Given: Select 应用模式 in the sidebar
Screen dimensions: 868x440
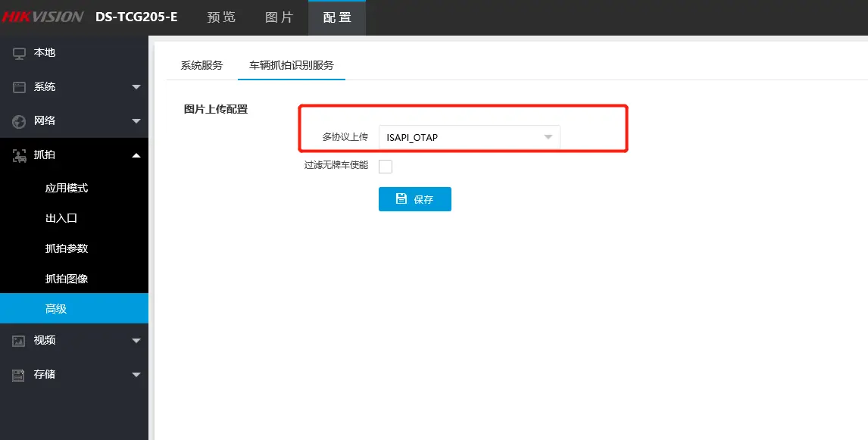Looking at the screenshot, I should pos(67,188).
